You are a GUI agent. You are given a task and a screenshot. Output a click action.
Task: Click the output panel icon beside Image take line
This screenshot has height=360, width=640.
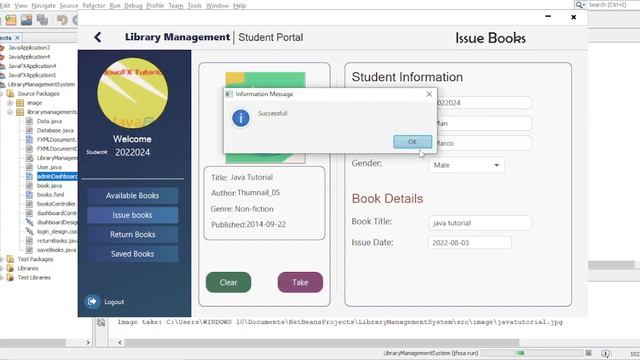[x=101, y=322]
